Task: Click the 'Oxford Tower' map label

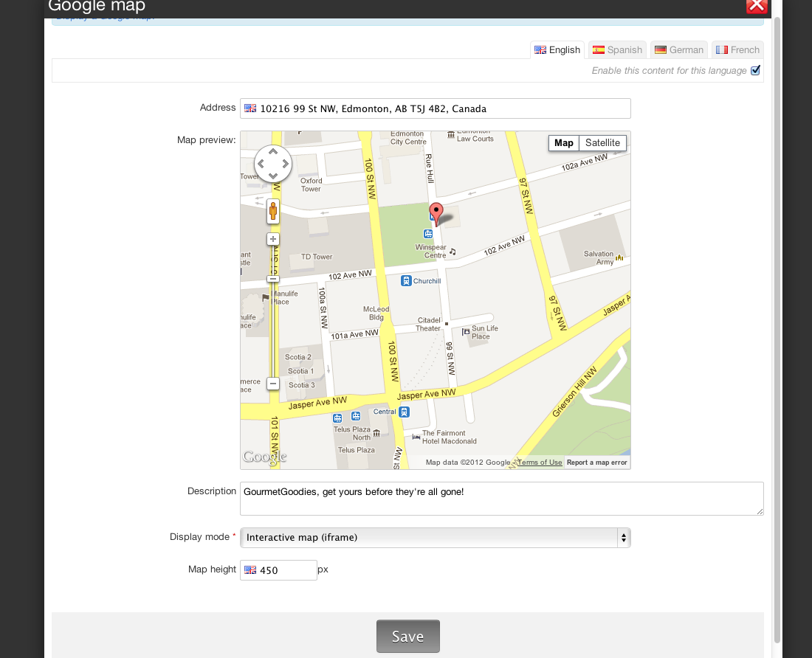Action: tap(312, 184)
